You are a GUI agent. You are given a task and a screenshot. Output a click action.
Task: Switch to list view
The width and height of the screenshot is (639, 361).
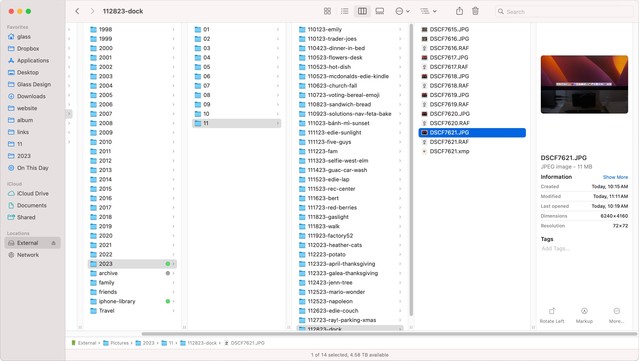pos(344,11)
